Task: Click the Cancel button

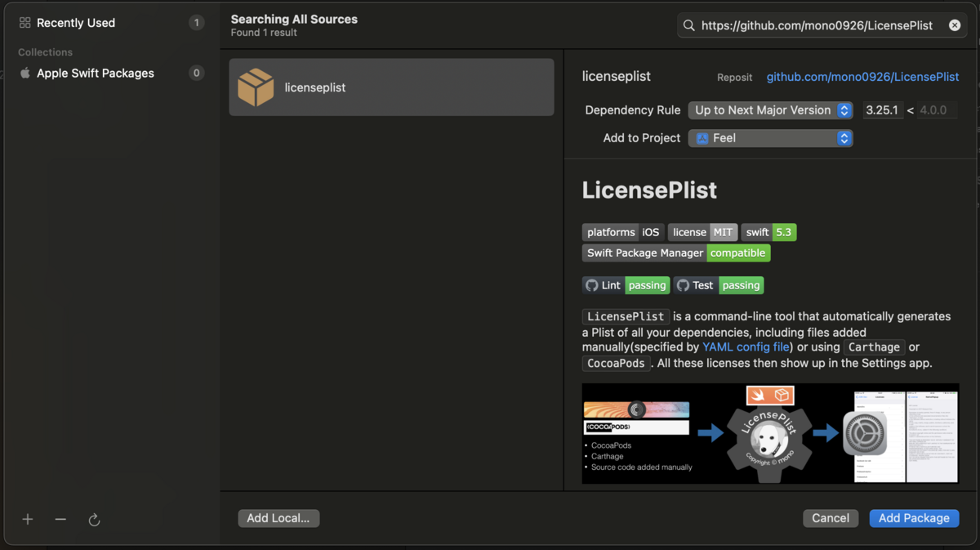Action: point(831,518)
